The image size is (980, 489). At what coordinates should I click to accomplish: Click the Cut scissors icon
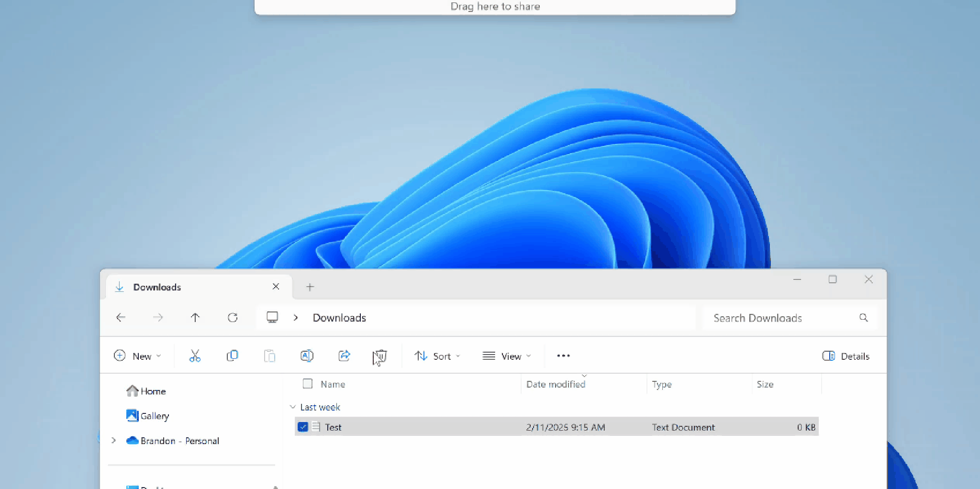(x=195, y=356)
